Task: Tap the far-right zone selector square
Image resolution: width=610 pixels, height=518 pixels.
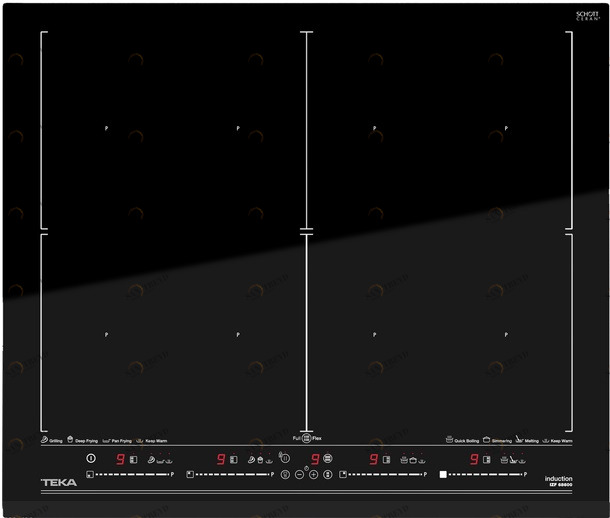Action: click(442, 474)
